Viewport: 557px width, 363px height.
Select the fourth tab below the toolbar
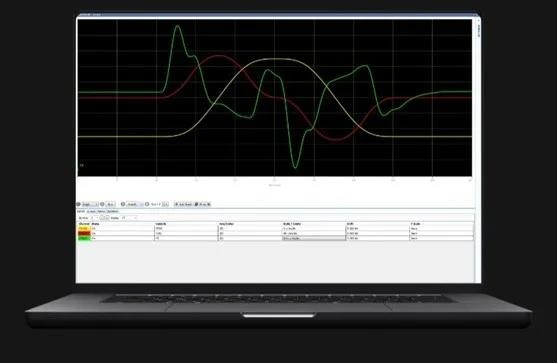click(113, 211)
